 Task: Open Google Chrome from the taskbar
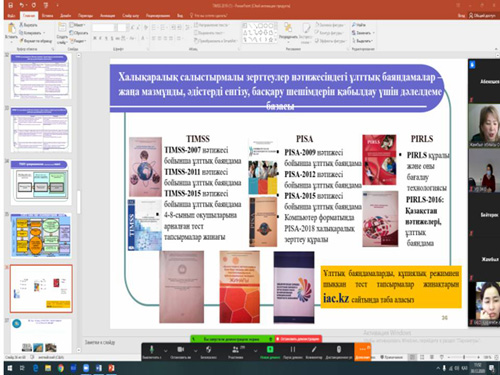[61, 368]
